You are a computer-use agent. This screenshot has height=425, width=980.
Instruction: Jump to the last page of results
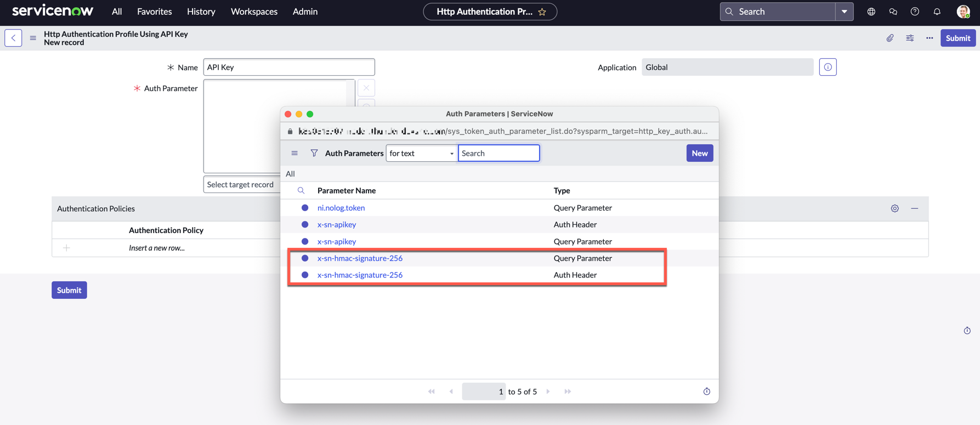(568, 392)
